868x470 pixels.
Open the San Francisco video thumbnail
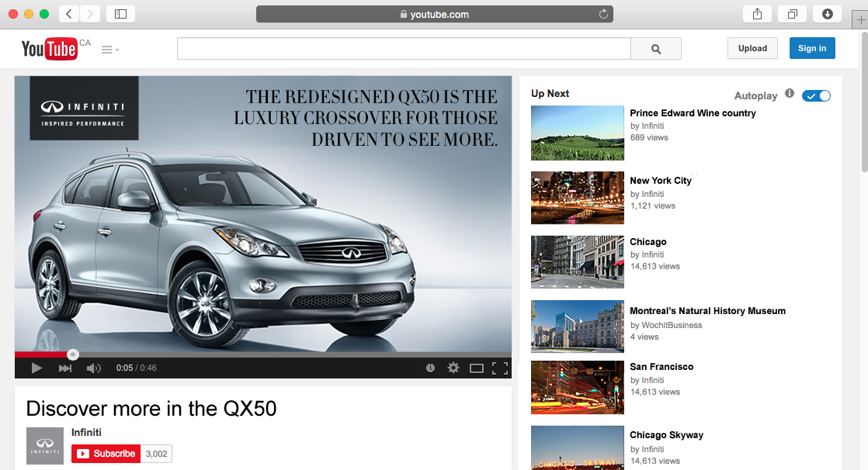point(578,388)
